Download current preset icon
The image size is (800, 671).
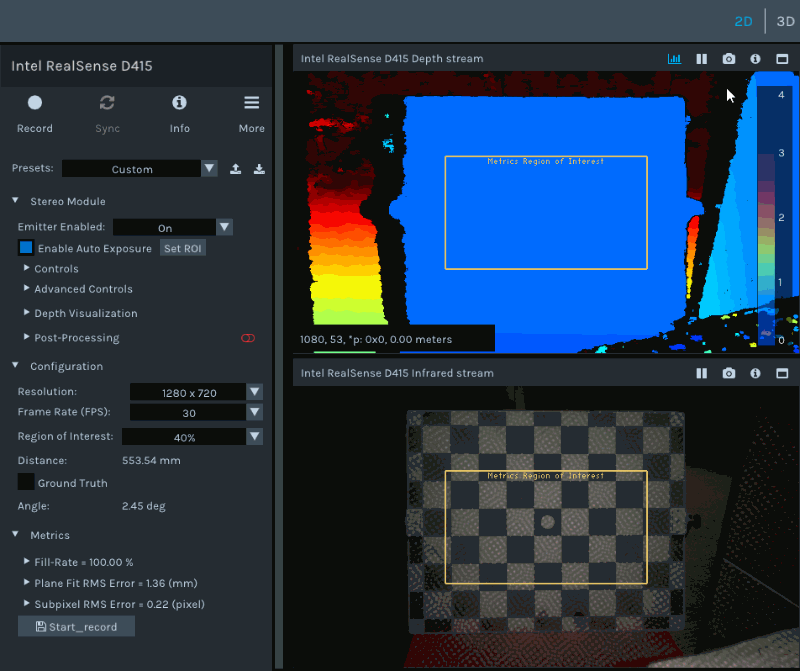point(259,169)
